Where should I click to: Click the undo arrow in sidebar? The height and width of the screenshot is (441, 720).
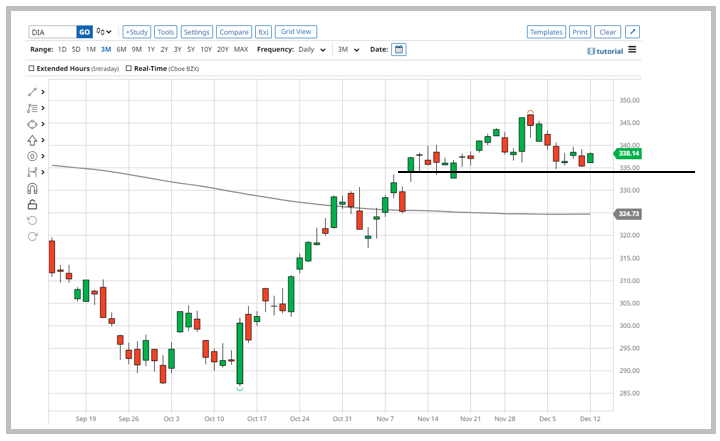click(x=32, y=220)
